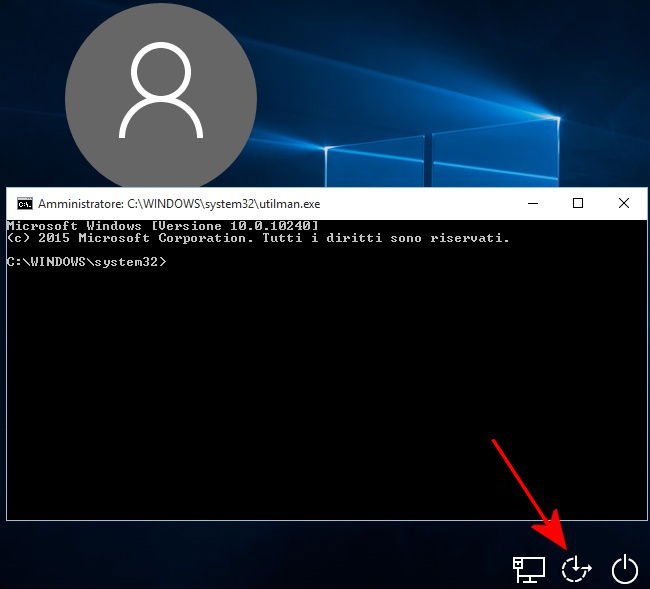Open the power options icon
This screenshot has height=589, width=650.
click(x=625, y=570)
